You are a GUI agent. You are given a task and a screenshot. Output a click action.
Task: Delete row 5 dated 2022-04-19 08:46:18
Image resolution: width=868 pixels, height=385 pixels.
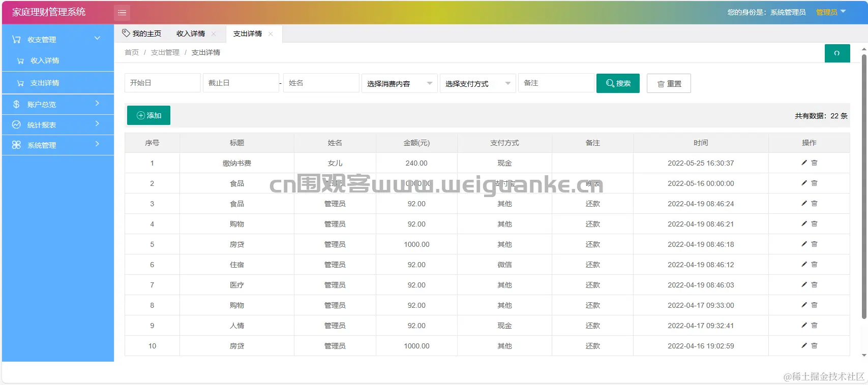coord(814,244)
